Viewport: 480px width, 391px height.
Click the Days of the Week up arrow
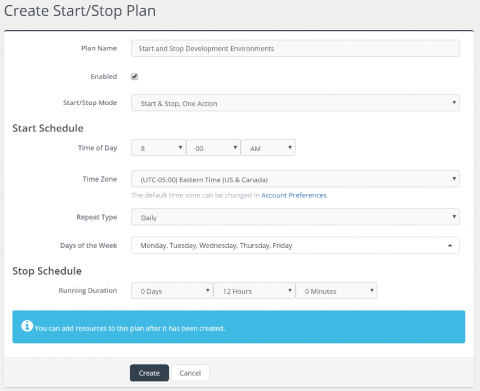point(450,245)
